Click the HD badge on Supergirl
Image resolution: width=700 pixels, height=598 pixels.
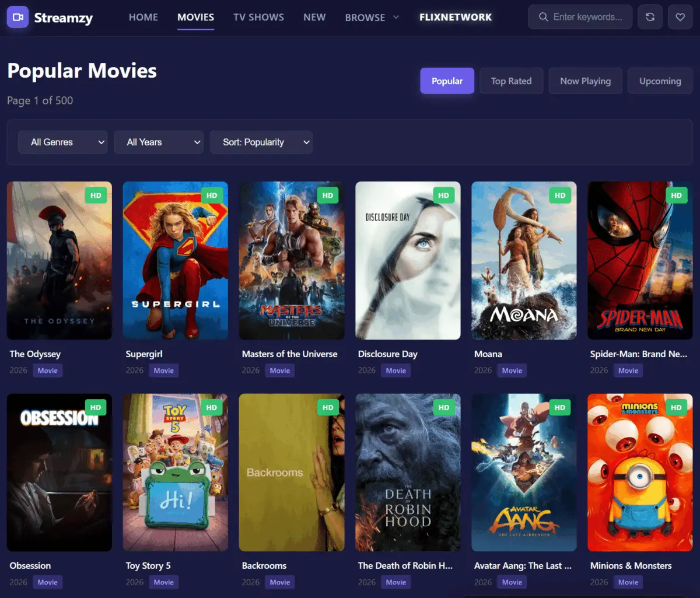tap(212, 195)
